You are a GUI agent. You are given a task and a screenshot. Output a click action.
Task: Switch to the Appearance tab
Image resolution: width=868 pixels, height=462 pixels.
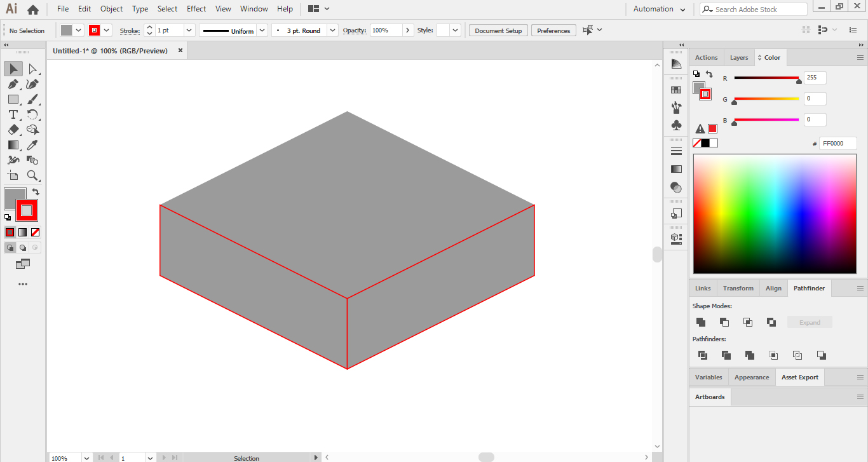(752, 377)
